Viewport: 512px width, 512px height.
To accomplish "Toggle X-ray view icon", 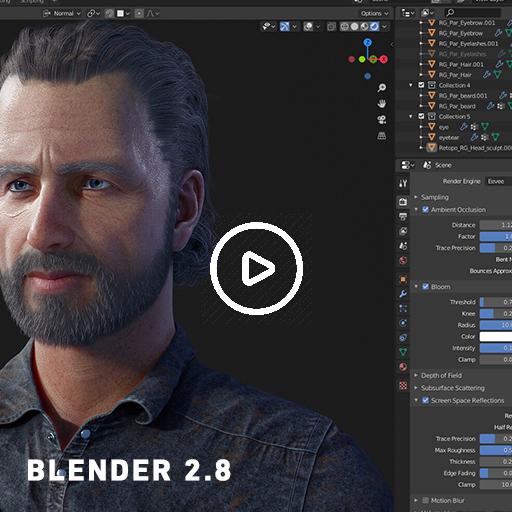I will (331, 27).
